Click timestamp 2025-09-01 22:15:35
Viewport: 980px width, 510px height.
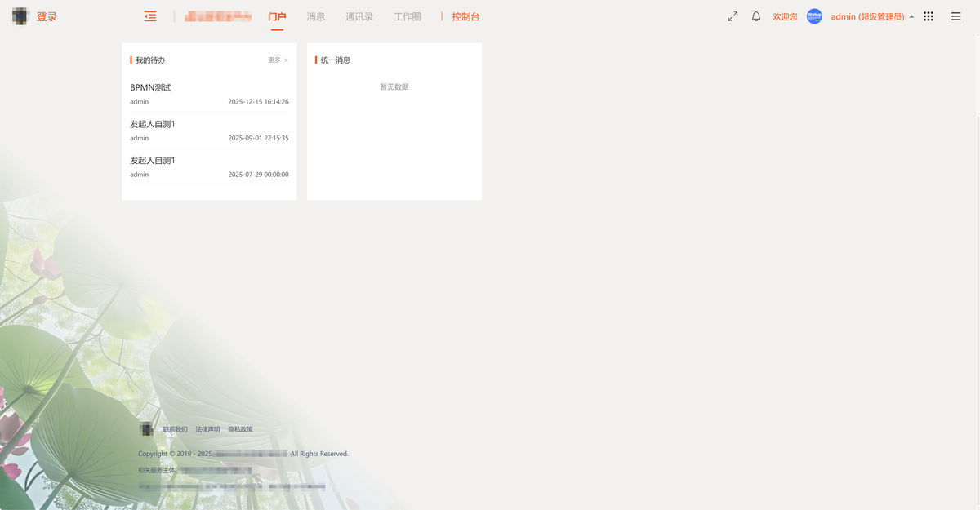(x=258, y=138)
